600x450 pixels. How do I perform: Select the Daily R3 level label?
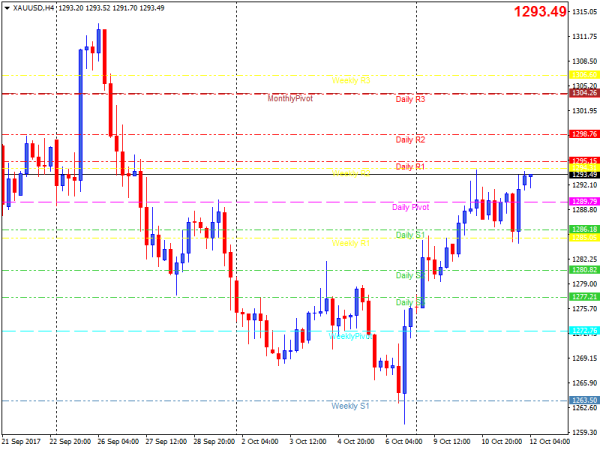pos(410,99)
